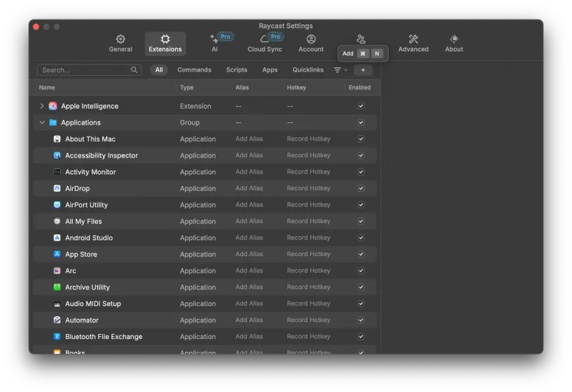
Task: Disable Activity Monitor checkbox
Action: coord(361,172)
